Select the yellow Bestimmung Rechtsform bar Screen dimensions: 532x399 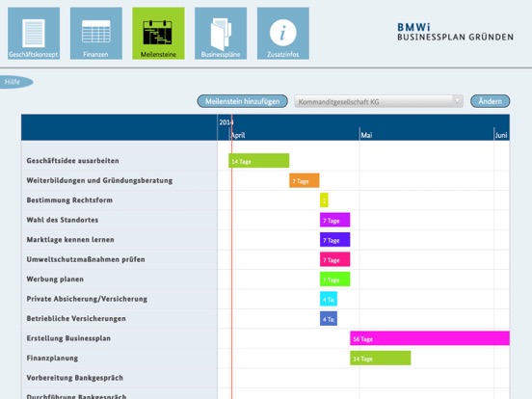point(324,200)
